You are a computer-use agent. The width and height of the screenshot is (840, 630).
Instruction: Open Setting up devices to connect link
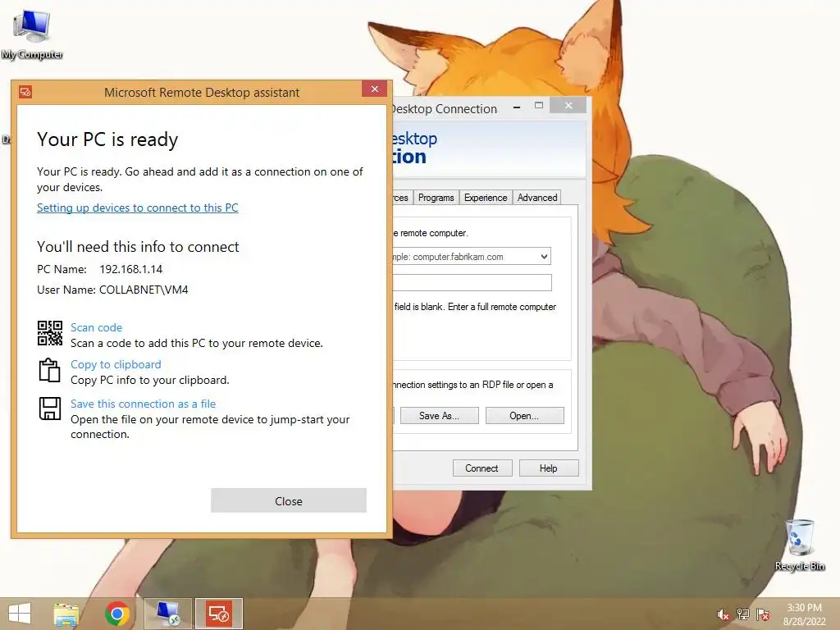(x=138, y=208)
